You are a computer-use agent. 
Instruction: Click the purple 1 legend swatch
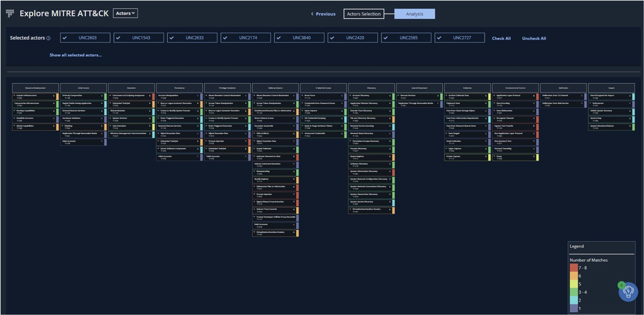[x=573, y=308]
